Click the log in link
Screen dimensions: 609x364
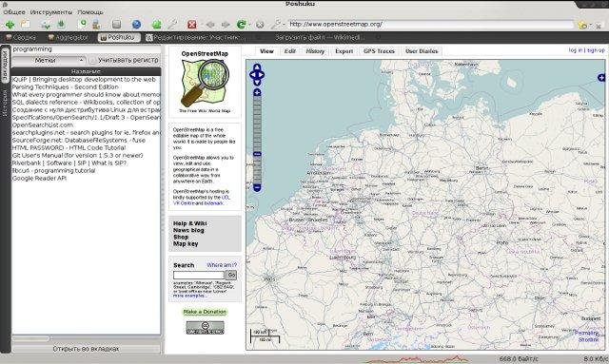[x=575, y=50]
